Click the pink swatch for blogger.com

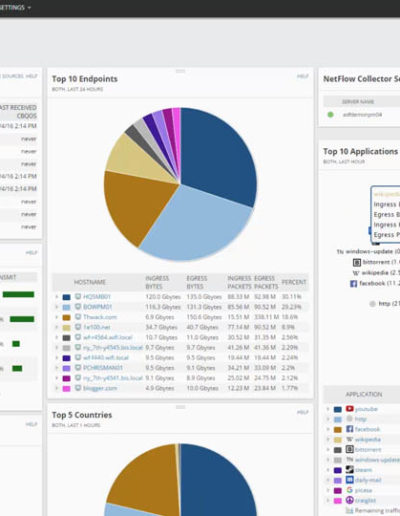(67, 388)
